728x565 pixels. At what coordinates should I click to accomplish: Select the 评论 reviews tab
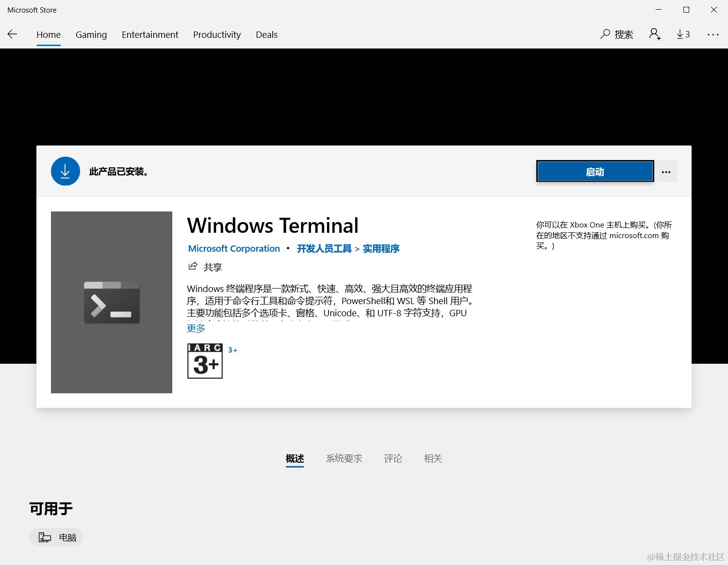click(x=393, y=458)
